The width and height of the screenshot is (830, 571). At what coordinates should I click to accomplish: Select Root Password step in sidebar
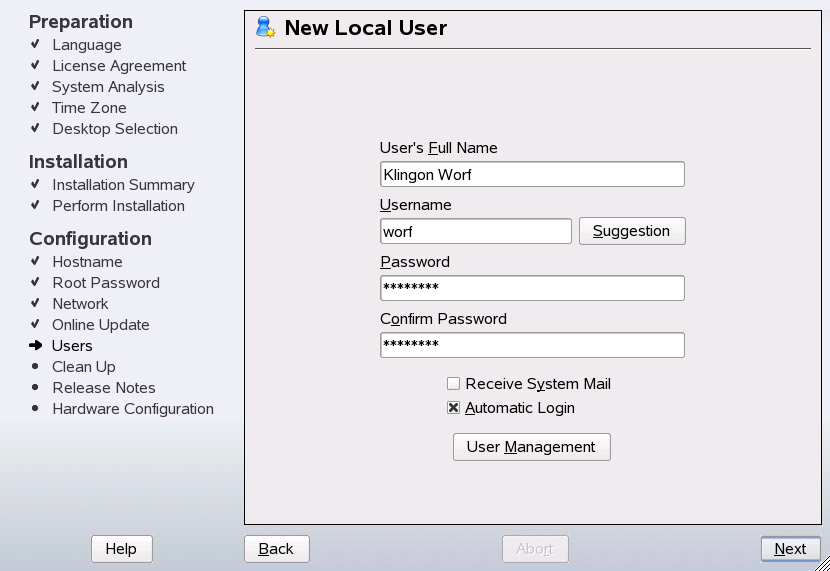[x=106, y=283]
